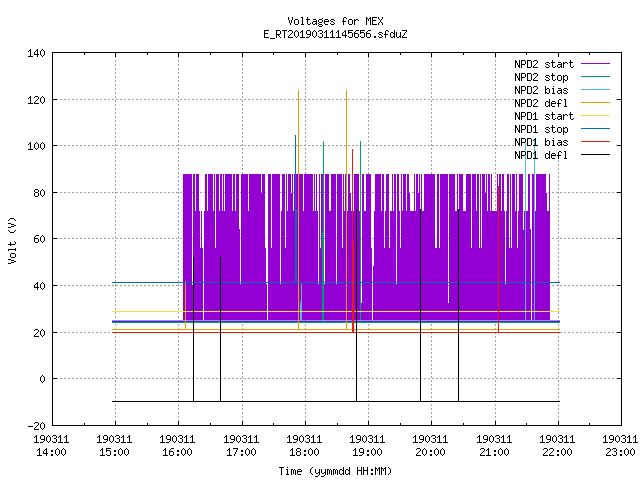Click the 'Time (yymmdd HH:MM)' x-axis label
Image resolution: width=640 pixels, height=480 pixels.
(335, 471)
